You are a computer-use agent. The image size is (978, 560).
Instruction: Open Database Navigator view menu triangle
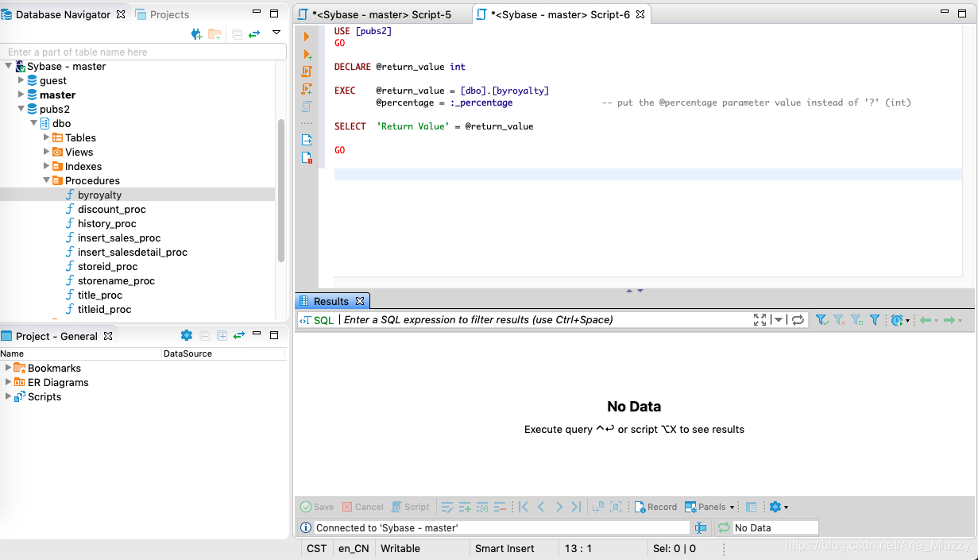click(x=276, y=33)
